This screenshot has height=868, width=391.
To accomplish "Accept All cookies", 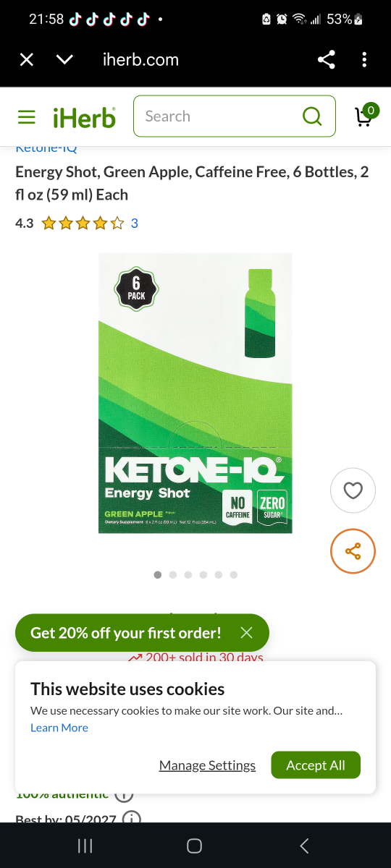I will [316, 765].
